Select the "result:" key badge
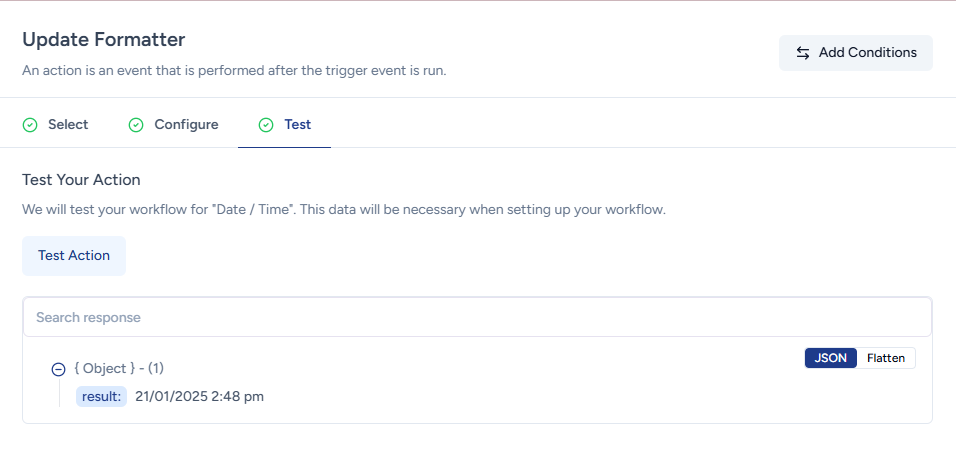 102,397
